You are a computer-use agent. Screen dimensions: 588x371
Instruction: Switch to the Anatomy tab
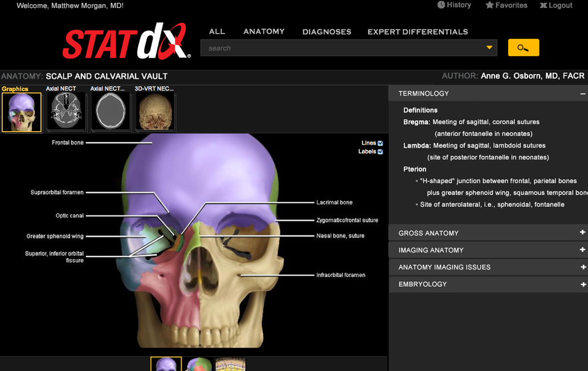(264, 32)
